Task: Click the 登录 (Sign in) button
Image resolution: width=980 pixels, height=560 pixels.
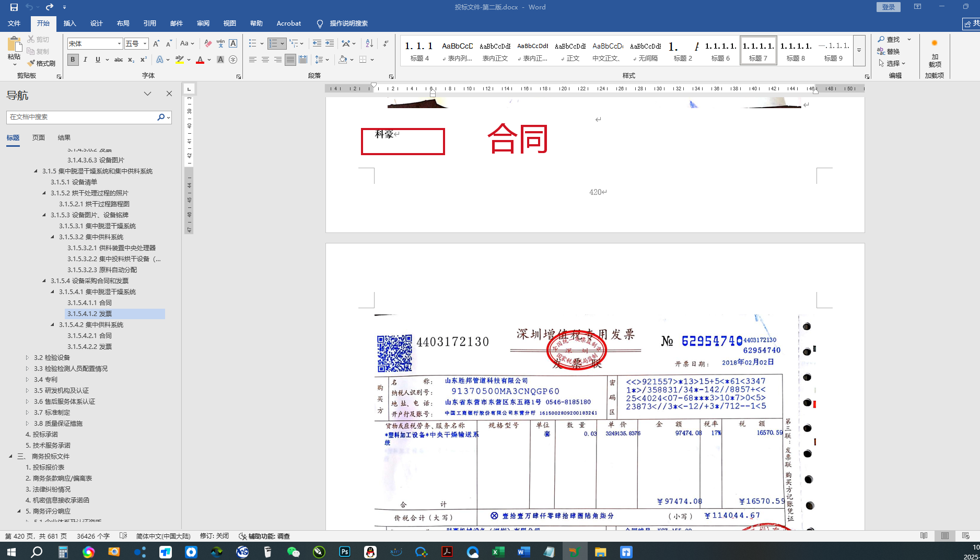Action: (x=889, y=7)
